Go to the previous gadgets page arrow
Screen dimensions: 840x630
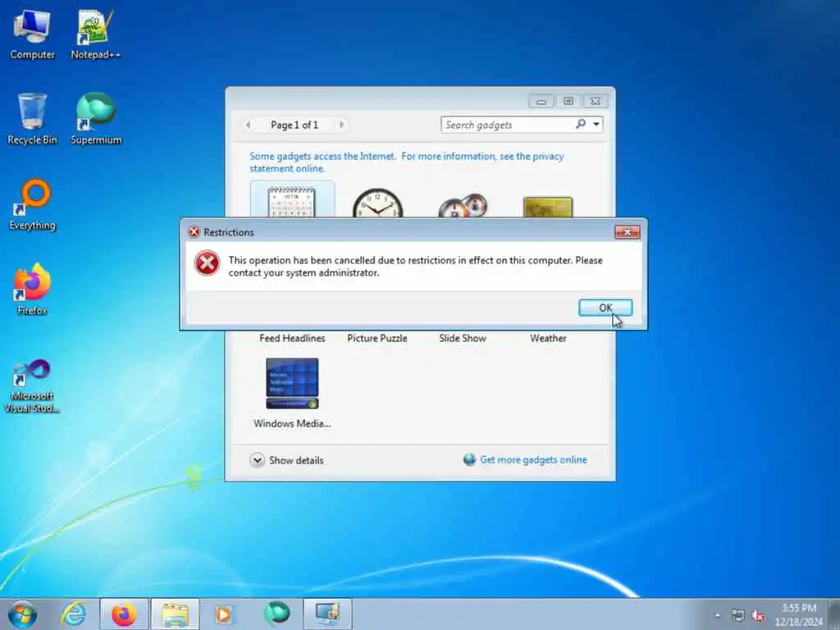(248, 125)
